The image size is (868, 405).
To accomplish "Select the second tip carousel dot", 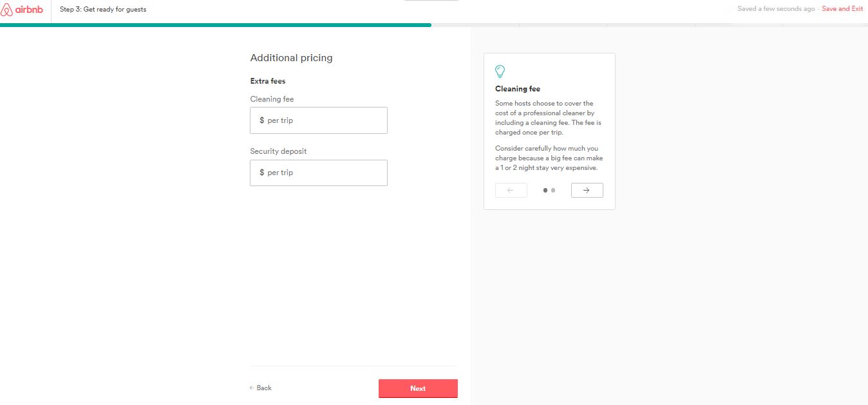I will (553, 190).
